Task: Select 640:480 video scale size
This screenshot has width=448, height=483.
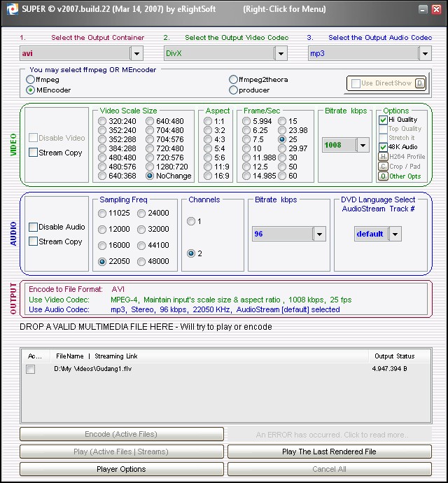Action: 149,121
